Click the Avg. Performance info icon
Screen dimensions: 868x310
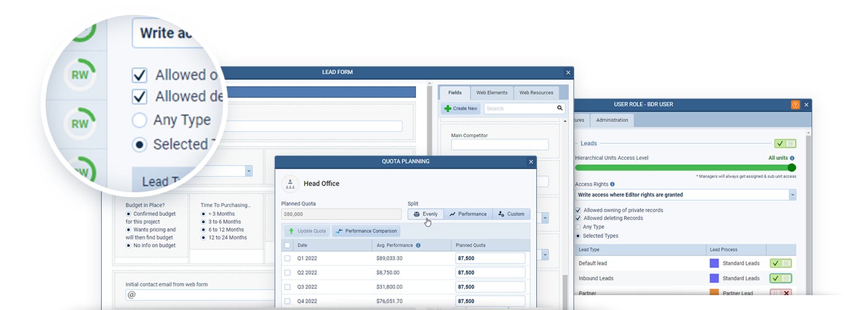point(418,246)
